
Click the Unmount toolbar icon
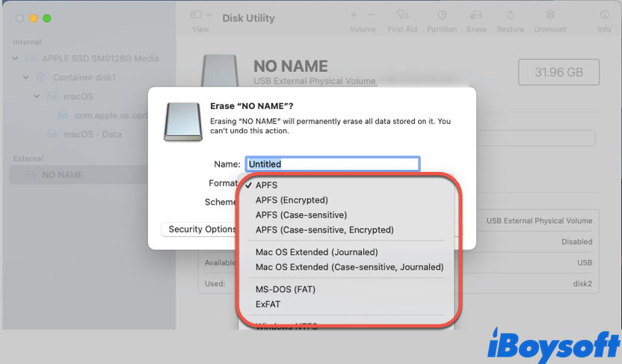point(549,15)
